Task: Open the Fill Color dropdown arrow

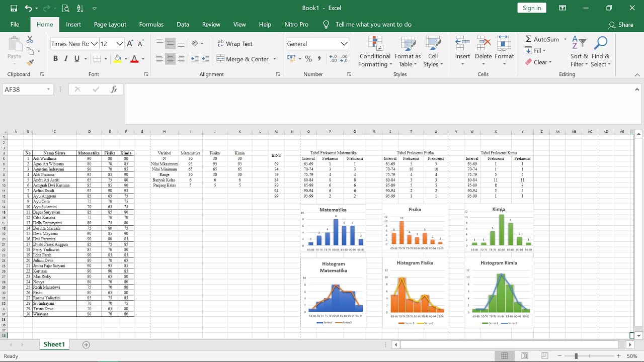Action: 125,59
